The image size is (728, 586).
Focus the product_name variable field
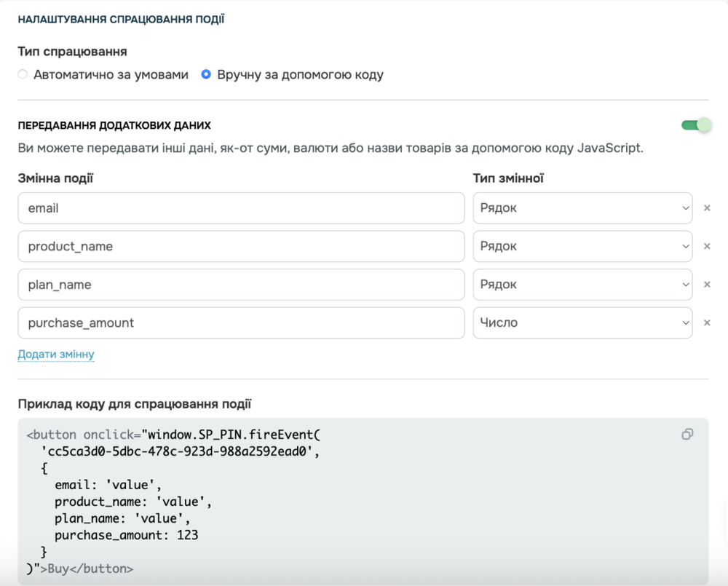coord(241,246)
